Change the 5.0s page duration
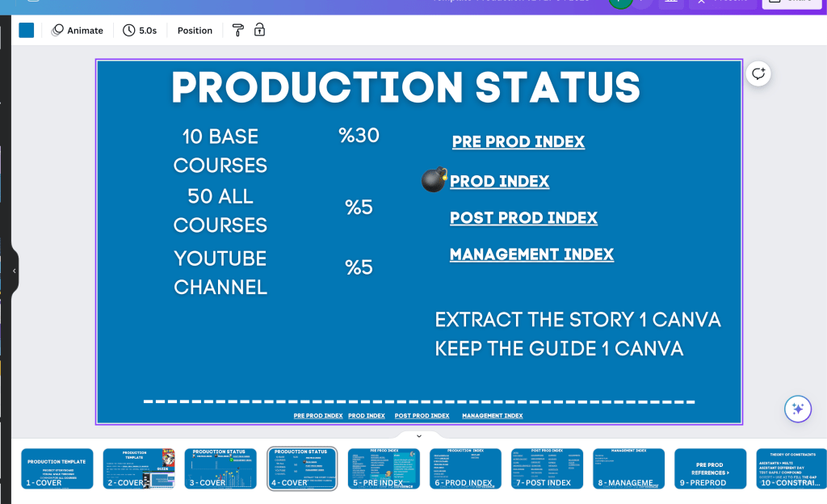The image size is (827, 504). (x=140, y=31)
